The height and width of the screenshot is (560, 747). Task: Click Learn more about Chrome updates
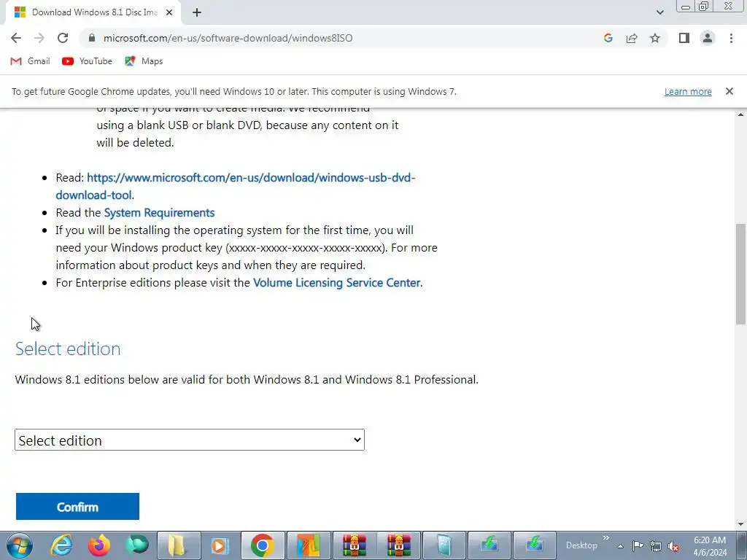(x=688, y=91)
